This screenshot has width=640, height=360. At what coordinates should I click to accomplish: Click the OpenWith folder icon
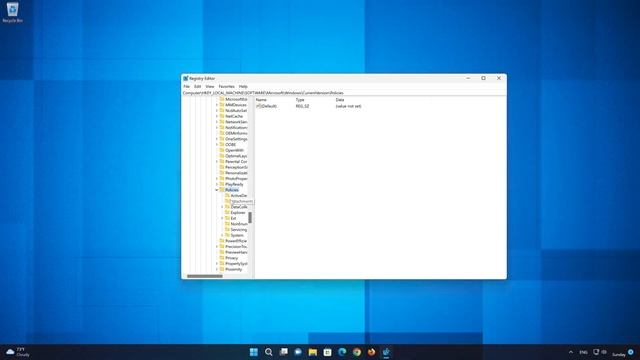click(x=222, y=150)
